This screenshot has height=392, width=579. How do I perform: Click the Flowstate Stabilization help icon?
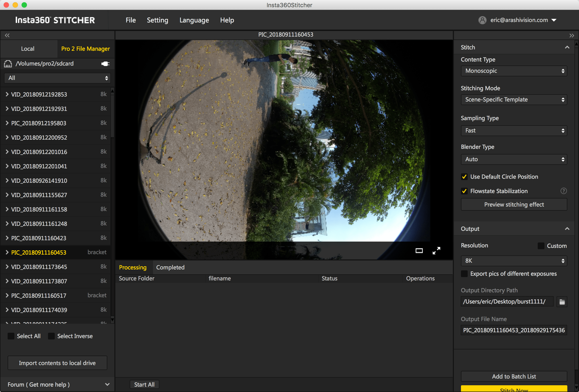(564, 191)
